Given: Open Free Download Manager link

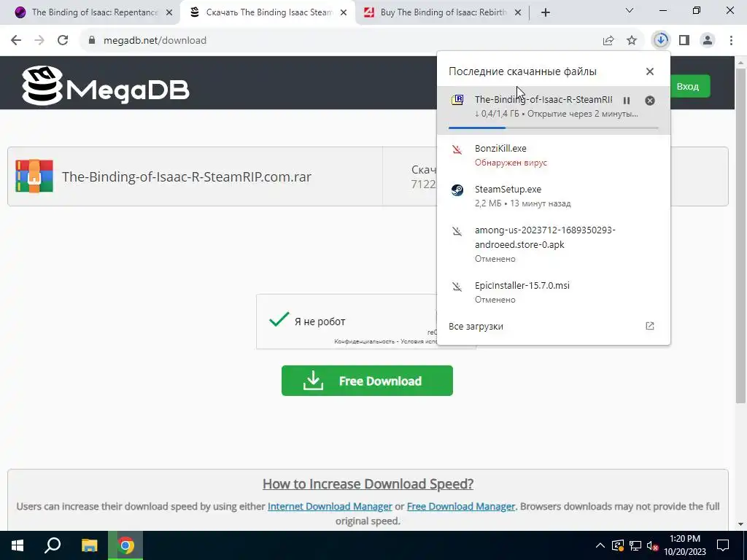Looking at the screenshot, I should pos(461,506).
